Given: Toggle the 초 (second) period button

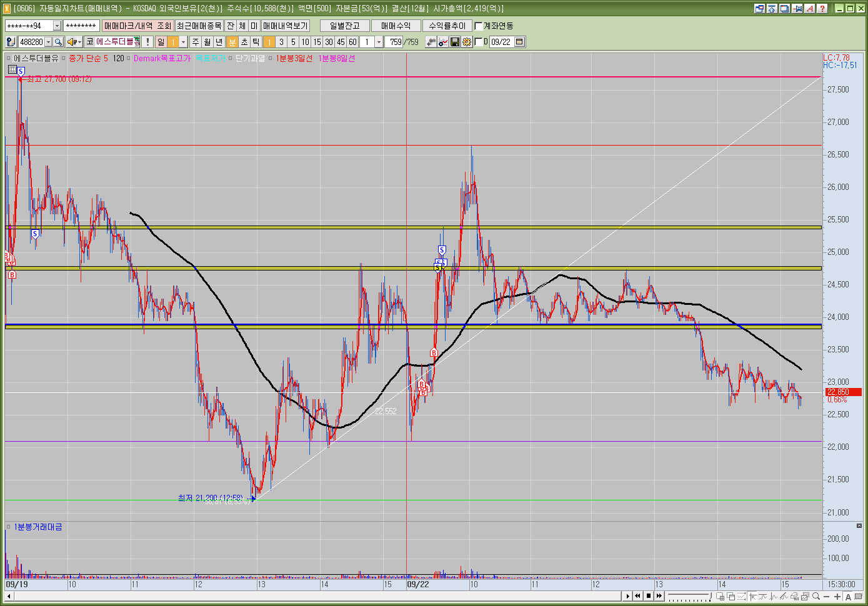Looking at the screenshot, I should coord(244,42).
